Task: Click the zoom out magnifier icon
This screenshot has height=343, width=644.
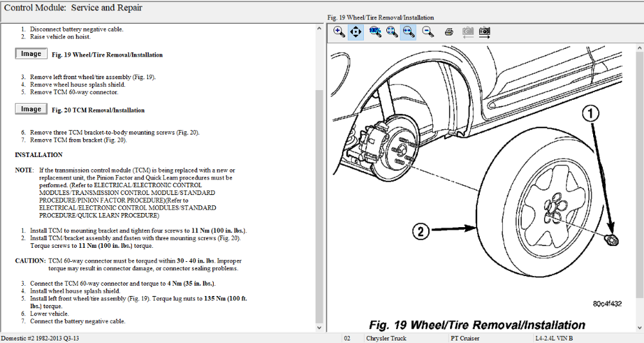Action: [428, 32]
